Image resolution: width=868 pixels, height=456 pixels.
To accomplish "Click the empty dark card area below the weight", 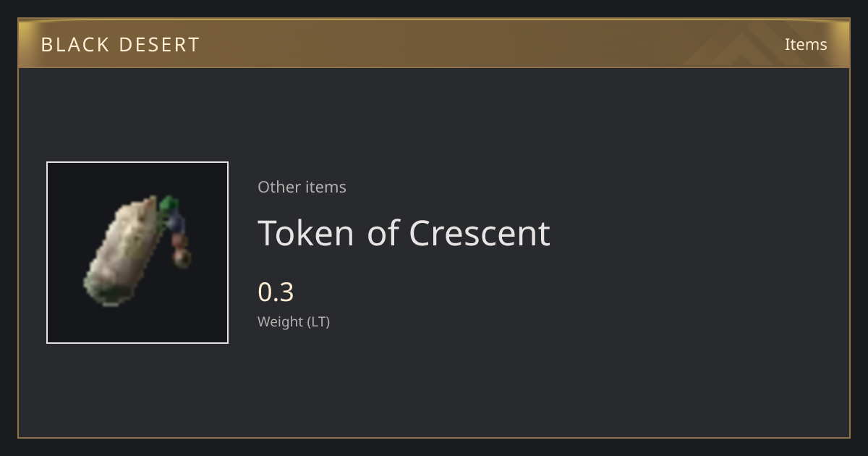I will coord(506,384).
